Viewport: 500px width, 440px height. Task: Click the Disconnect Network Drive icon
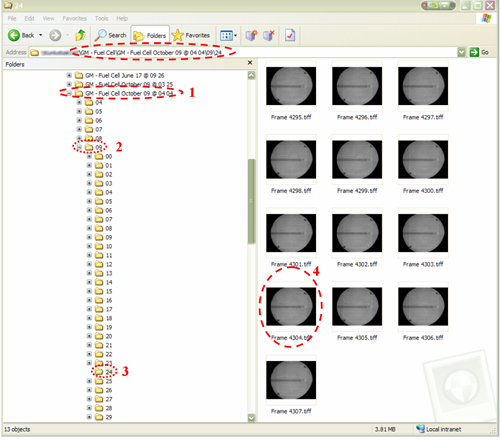pyautogui.click(x=269, y=35)
